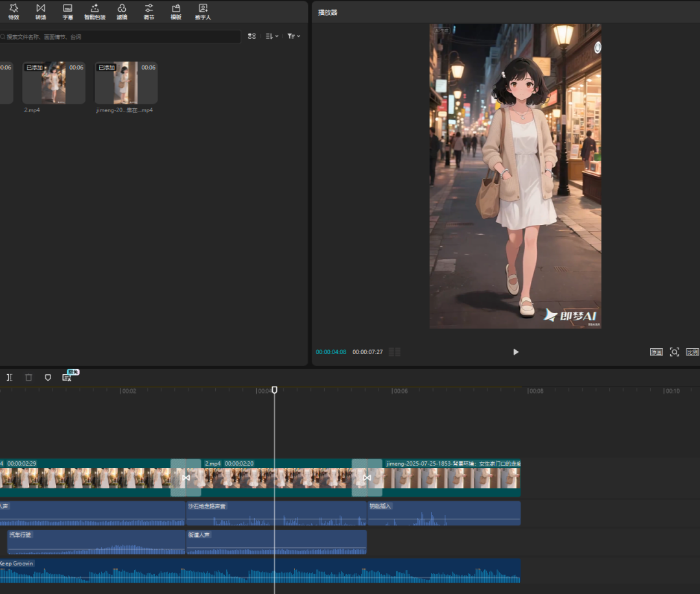Click the timeline playhead handle
Screen dimensions: 700x594
coord(275,390)
